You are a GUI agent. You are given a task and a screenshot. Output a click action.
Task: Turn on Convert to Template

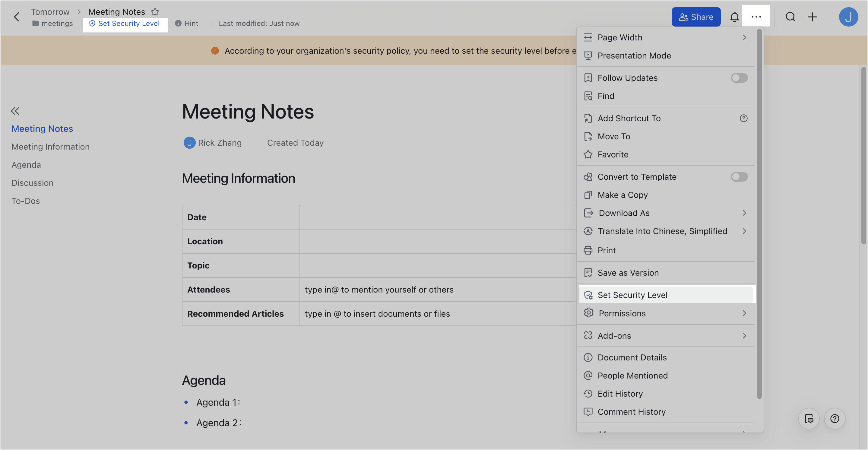739,177
